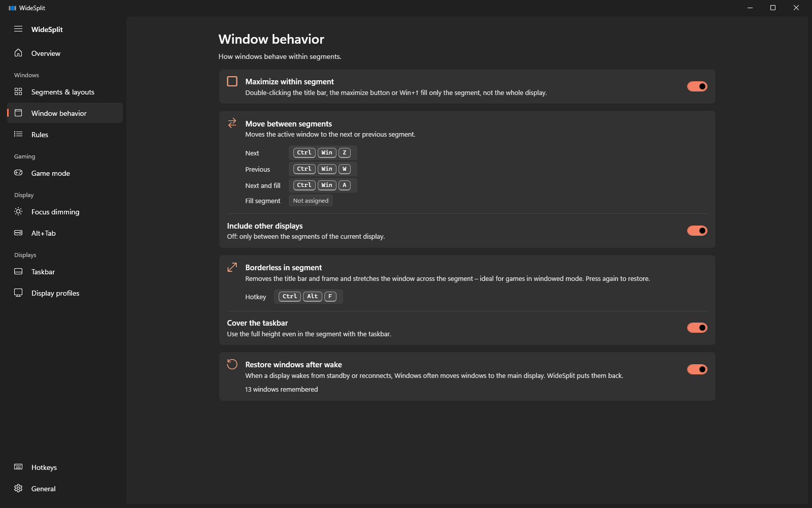This screenshot has height=508, width=812.
Task: Disable Cover the taskbar switch
Action: coord(697,328)
